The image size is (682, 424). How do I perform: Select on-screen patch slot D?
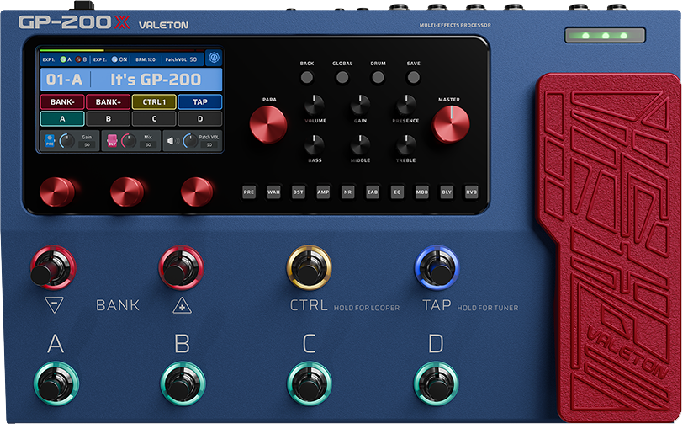pos(200,119)
